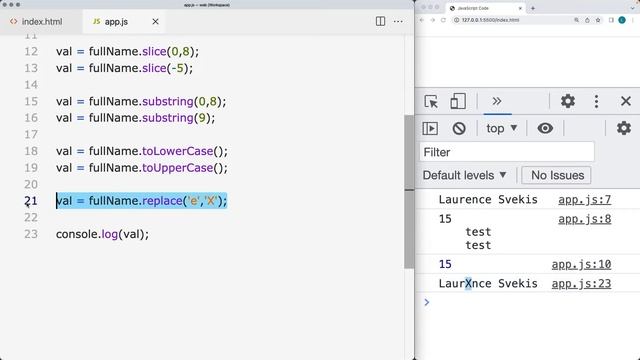Screen dimensions: 640x360
Task: Click line number 23 in the gutter
Action: click(31, 234)
